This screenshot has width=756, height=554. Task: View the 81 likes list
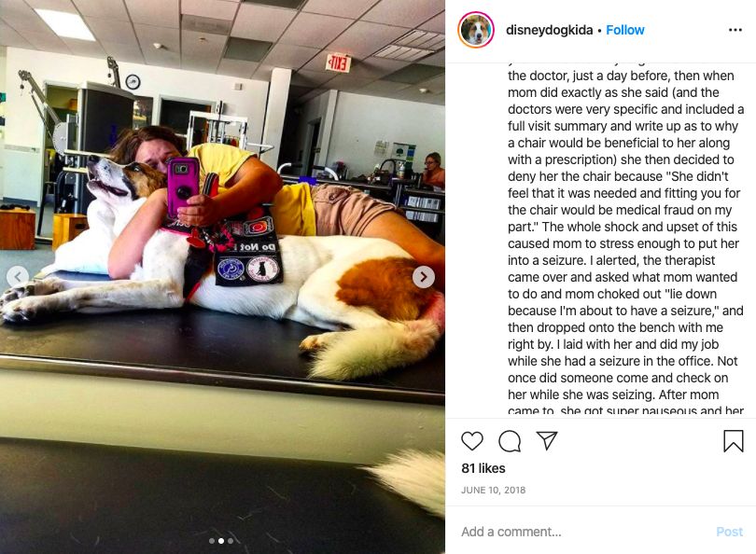[x=483, y=468]
